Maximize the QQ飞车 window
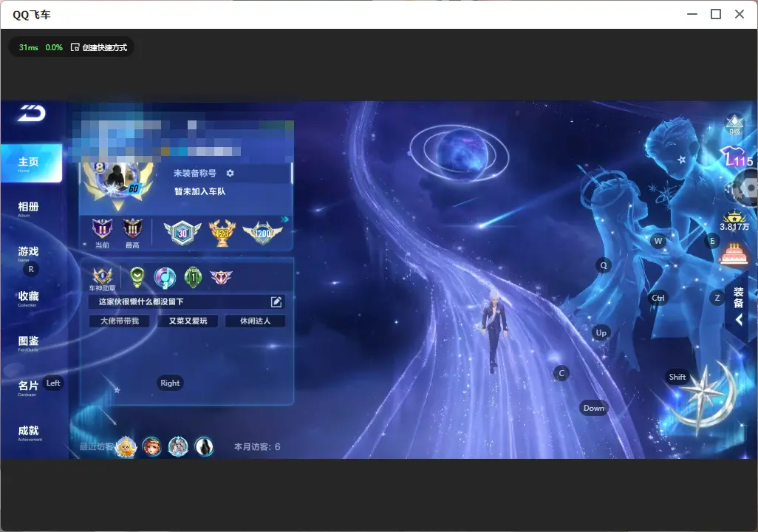The image size is (758, 532). click(x=716, y=15)
